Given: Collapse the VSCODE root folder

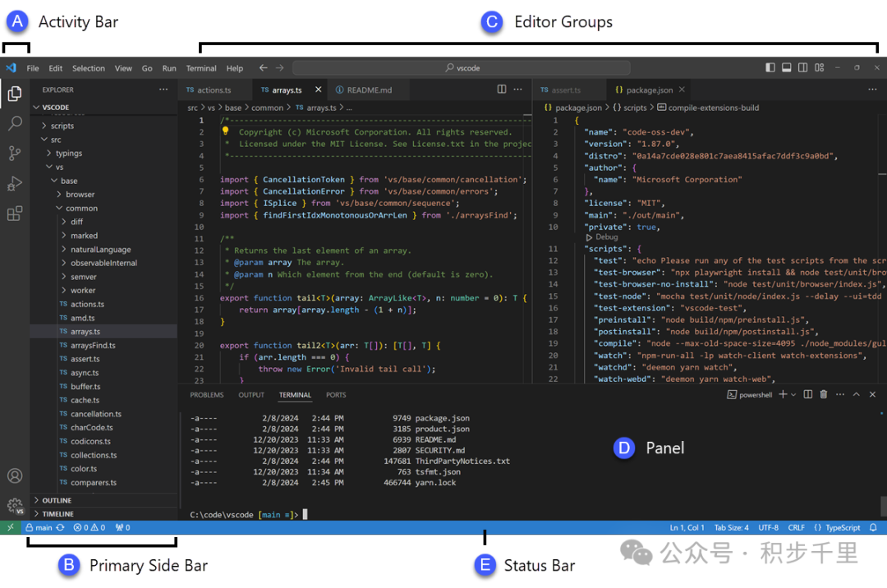Looking at the screenshot, I should pos(103,108).
